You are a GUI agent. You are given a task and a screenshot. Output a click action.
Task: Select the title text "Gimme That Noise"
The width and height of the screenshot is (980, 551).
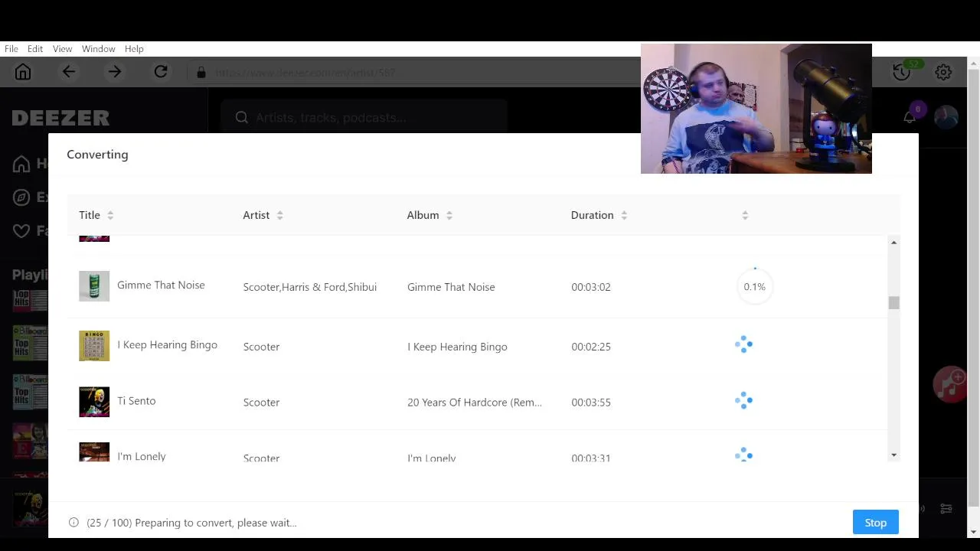(161, 285)
